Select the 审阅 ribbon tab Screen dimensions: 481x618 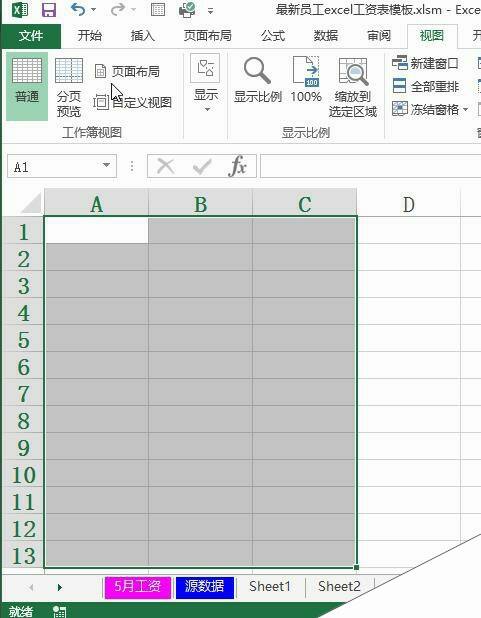[379, 36]
